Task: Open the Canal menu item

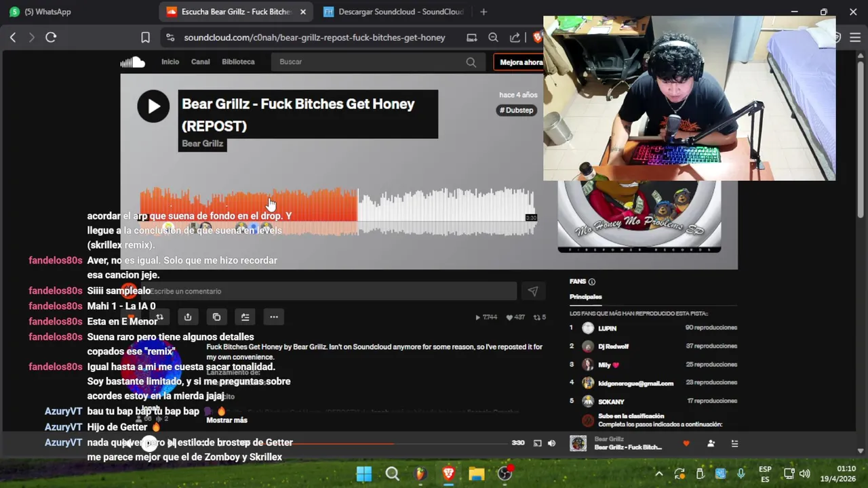Action: click(200, 62)
